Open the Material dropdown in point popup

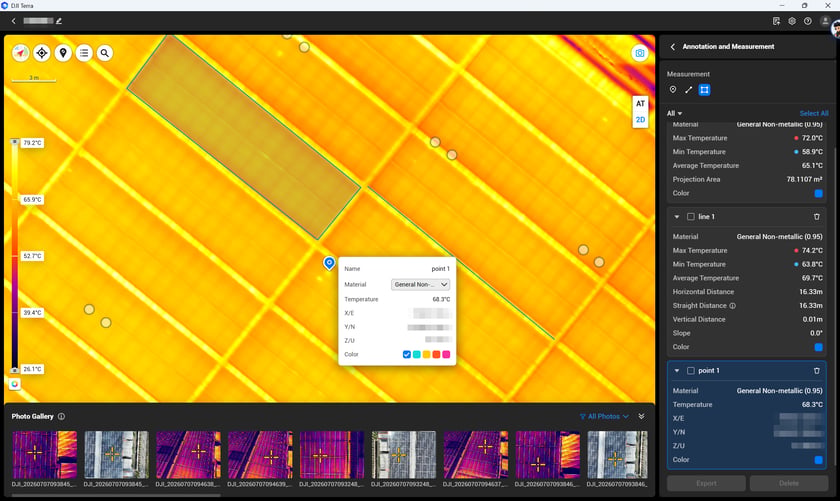click(x=421, y=285)
